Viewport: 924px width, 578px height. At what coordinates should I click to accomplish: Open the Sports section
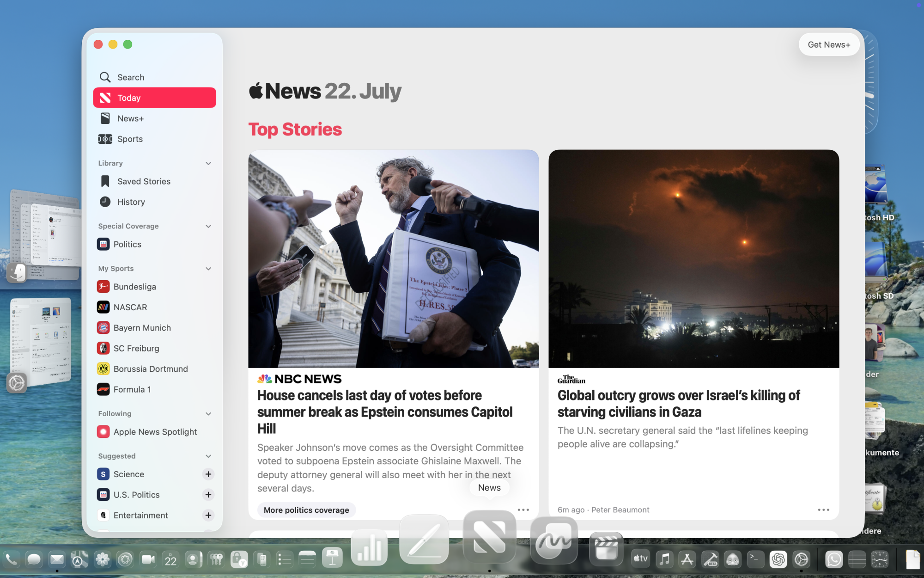click(x=129, y=139)
